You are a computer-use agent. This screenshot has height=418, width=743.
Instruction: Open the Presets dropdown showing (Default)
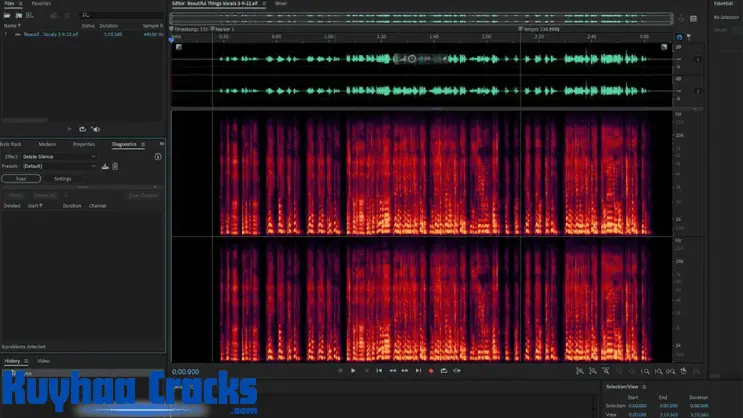[x=59, y=166]
